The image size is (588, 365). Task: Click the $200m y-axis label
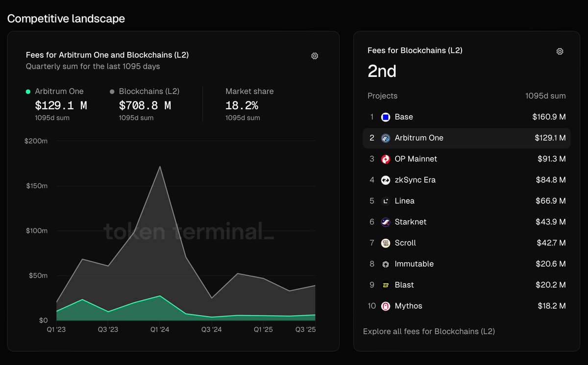click(36, 141)
